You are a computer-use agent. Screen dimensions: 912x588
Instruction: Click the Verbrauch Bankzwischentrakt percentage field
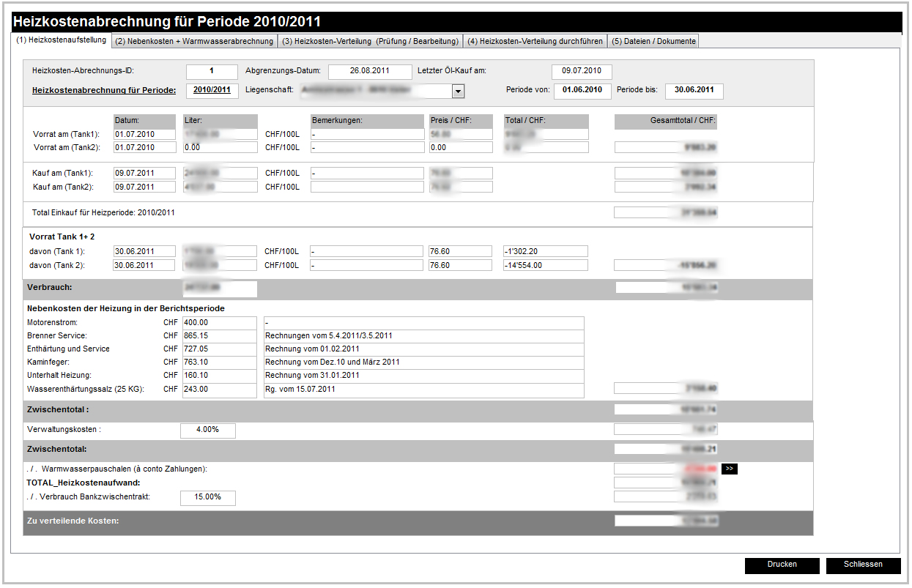(207, 498)
